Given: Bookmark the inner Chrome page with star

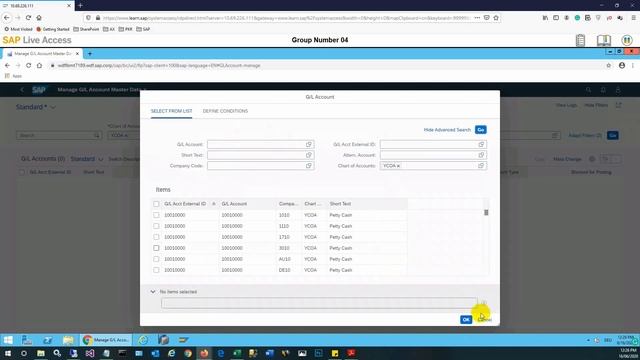Looking at the screenshot, I should click(x=609, y=65).
